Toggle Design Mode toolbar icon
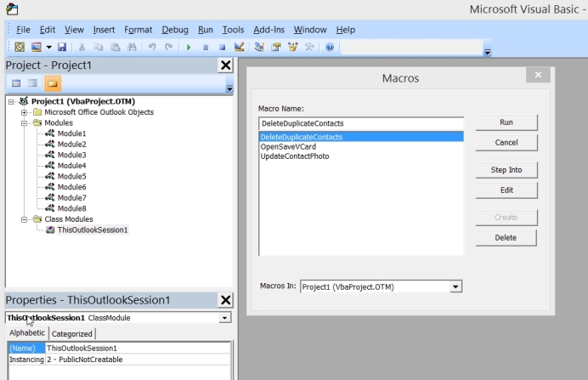 (x=239, y=47)
